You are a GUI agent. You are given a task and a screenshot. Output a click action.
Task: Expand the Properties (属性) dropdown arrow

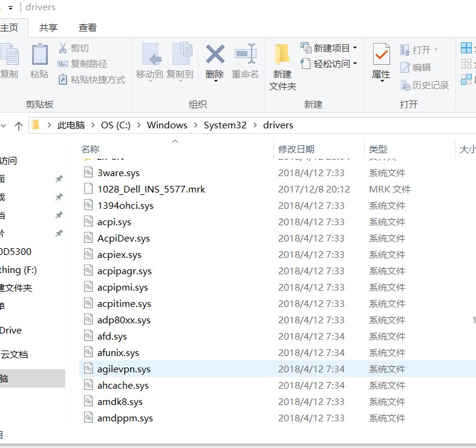click(x=382, y=81)
